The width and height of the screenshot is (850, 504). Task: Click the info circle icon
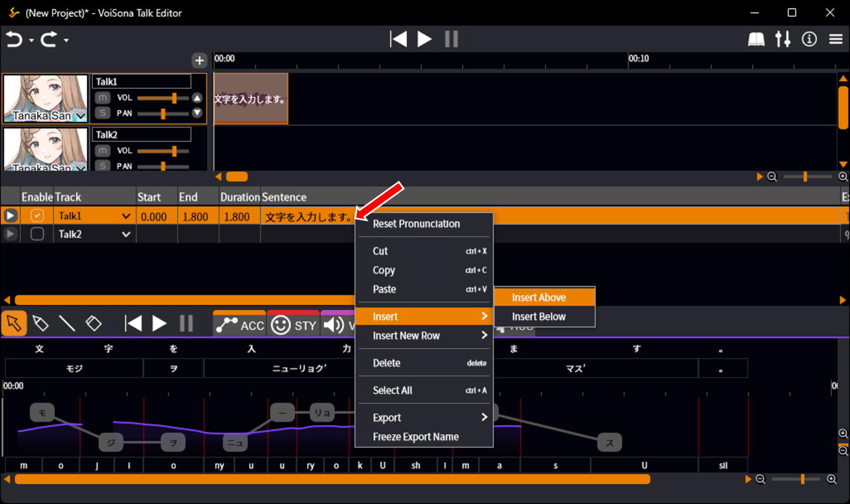click(809, 40)
